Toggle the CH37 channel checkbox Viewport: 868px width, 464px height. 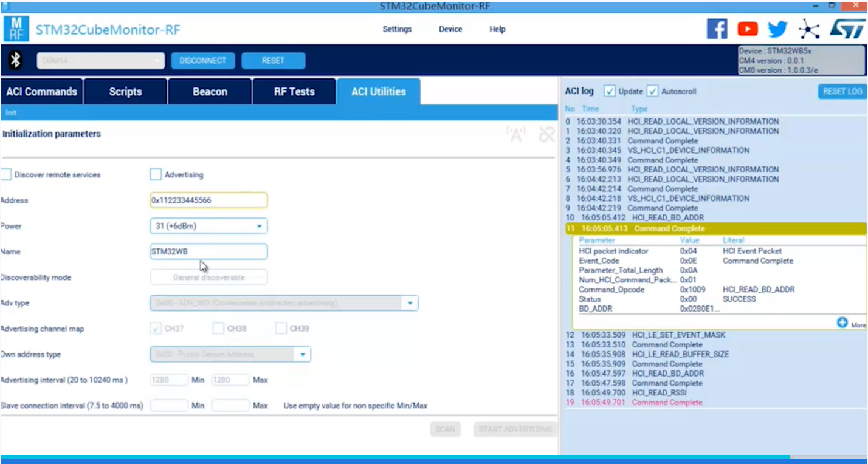tap(156, 329)
